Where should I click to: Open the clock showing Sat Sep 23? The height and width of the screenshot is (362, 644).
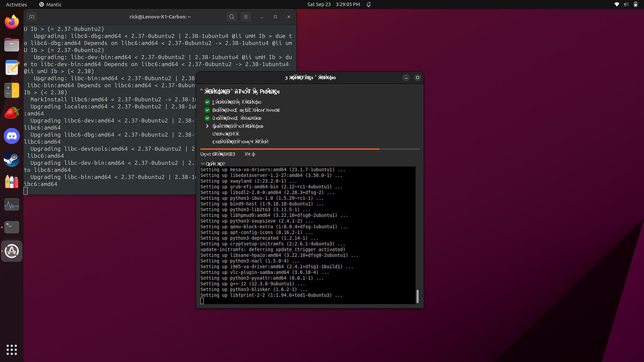[333, 4]
